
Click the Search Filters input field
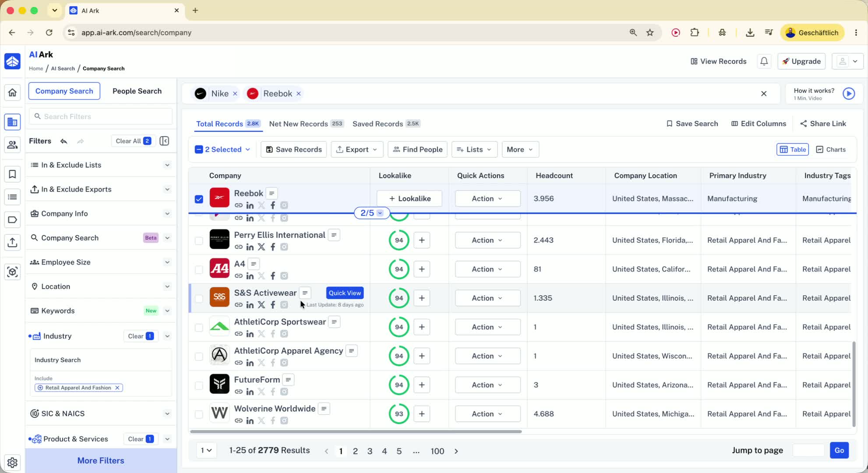click(x=101, y=116)
